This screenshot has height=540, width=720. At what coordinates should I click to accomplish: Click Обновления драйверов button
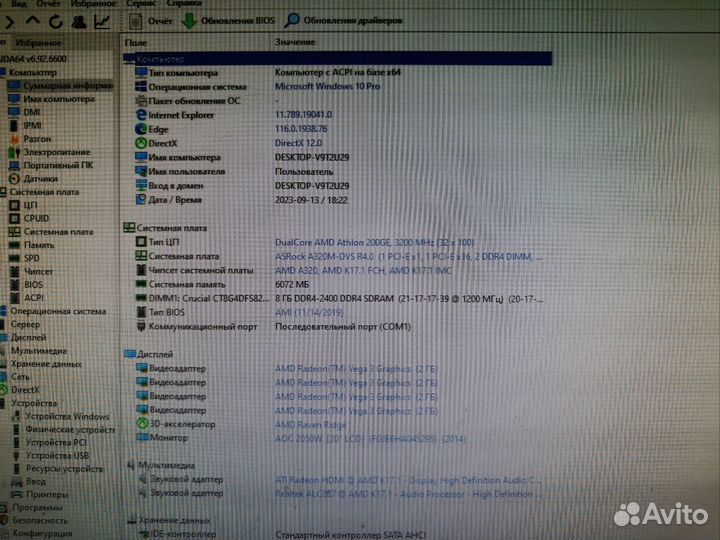click(x=343, y=21)
